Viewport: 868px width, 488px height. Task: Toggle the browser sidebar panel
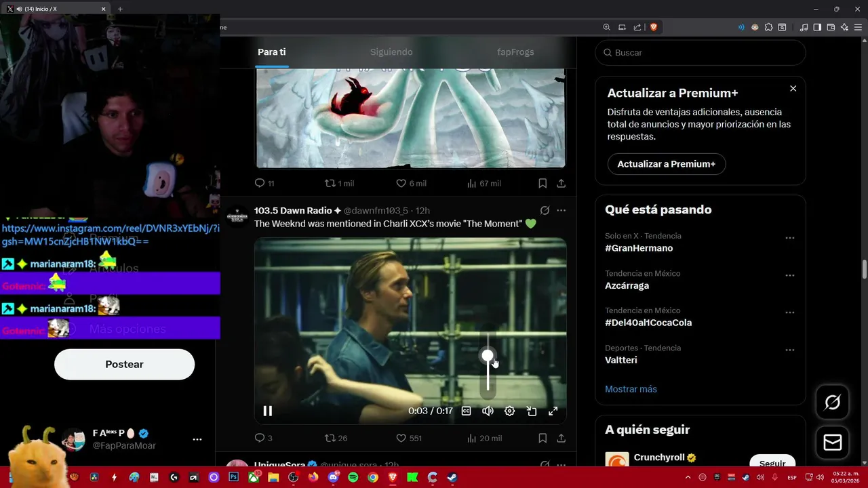click(x=817, y=27)
